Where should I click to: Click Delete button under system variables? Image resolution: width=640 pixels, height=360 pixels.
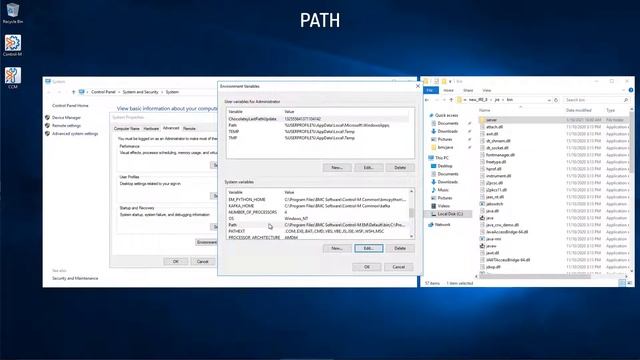point(400,248)
